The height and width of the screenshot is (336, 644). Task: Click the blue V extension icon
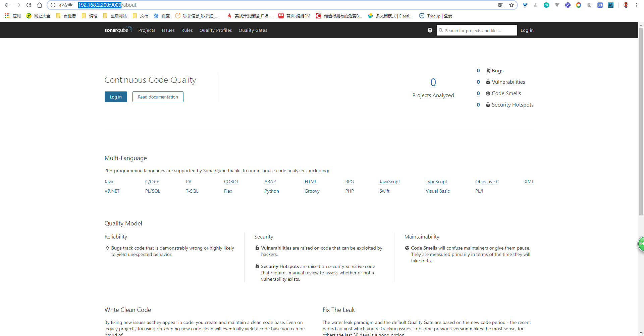[x=525, y=5]
